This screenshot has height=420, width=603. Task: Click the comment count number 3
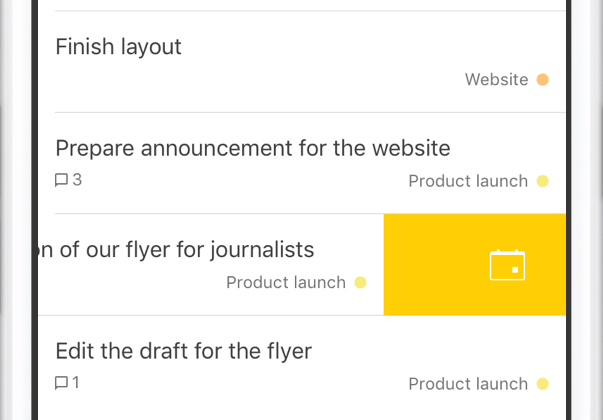click(77, 180)
